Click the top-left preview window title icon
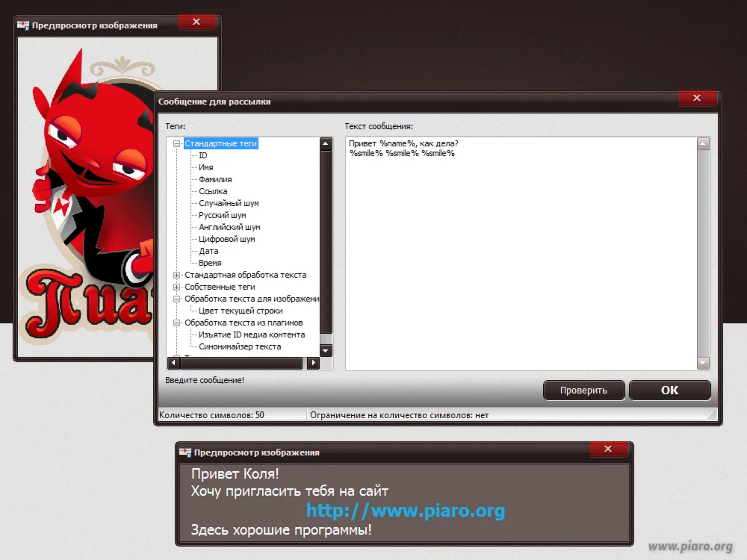Image resolution: width=747 pixels, height=560 pixels. coord(23,25)
